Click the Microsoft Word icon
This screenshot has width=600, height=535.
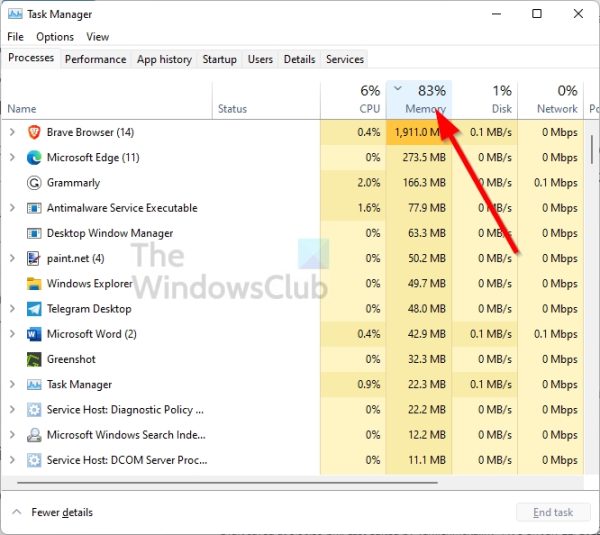[x=34, y=334]
